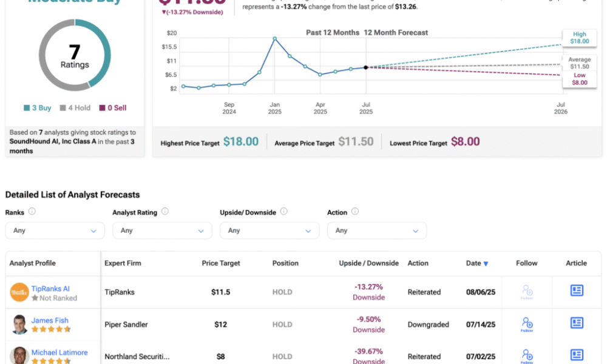This screenshot has width=607, height=364.
Task: Follow analyst Michael Latimore
Action: pyautogui.click(x=527, y=356)
